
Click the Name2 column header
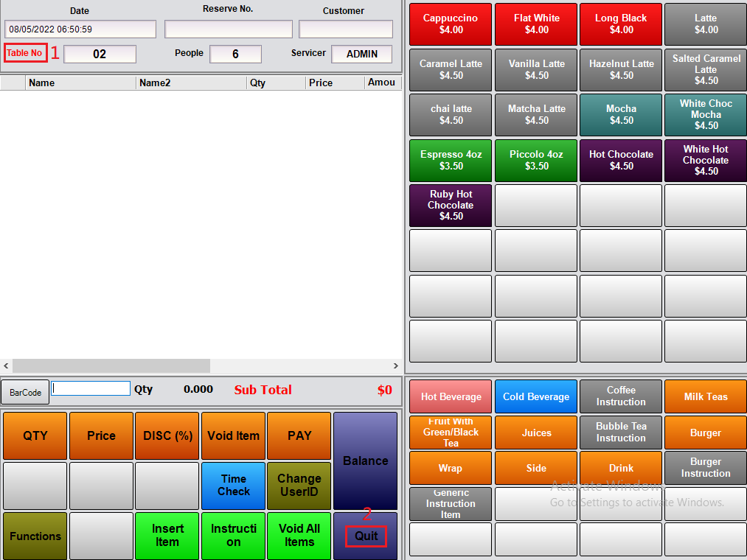pyautogui.click(x=192, y=83)
